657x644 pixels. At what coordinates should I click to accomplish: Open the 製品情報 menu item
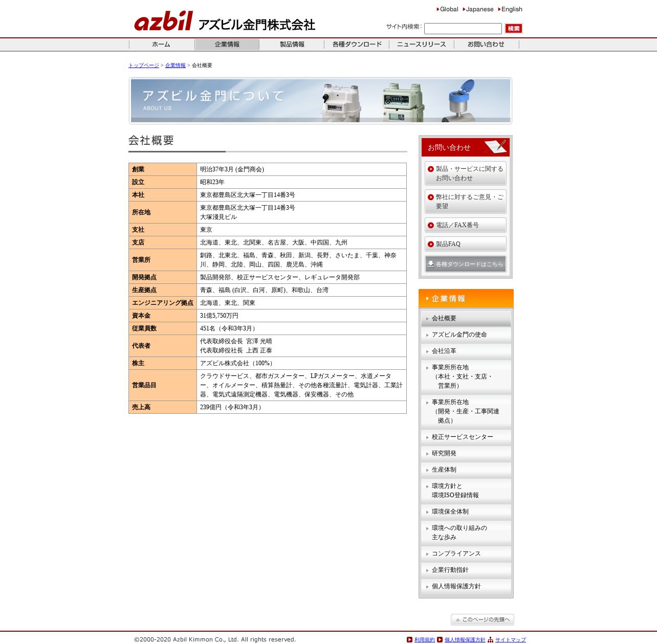pos(292,45)
